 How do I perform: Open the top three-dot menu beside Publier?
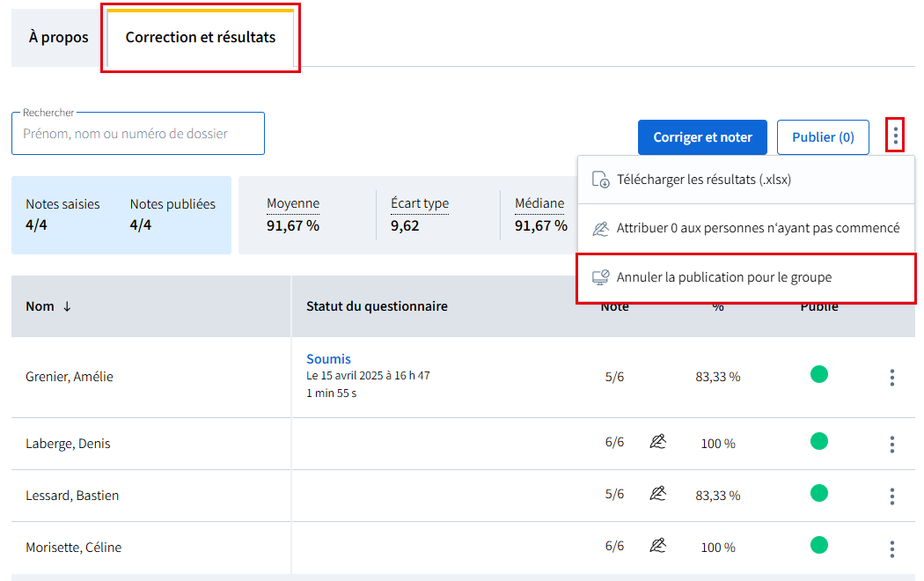pyautogui.click(x=895, y=136)
